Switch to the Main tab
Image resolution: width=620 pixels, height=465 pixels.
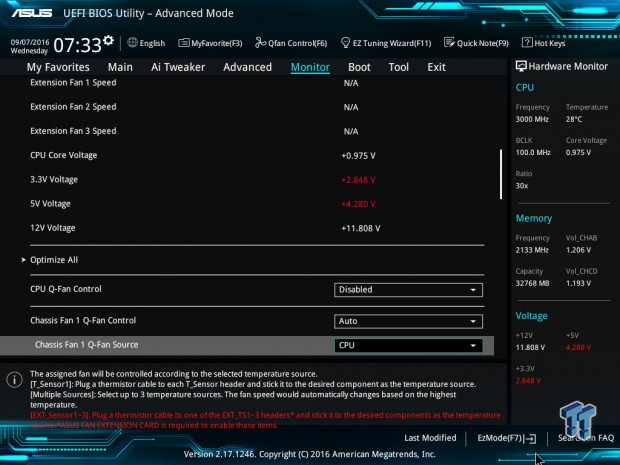(x=120, y=67)
